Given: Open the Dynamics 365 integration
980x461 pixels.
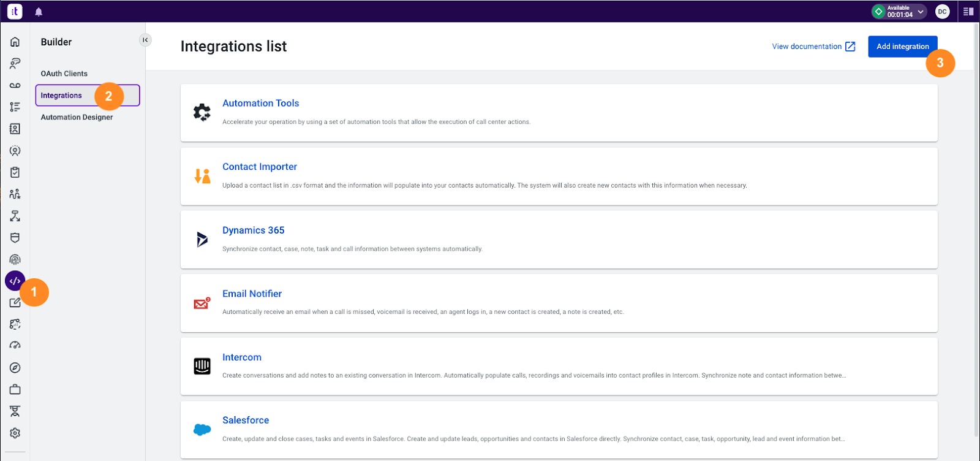Looking at the screenshot, I should click(x=254, y=230).
